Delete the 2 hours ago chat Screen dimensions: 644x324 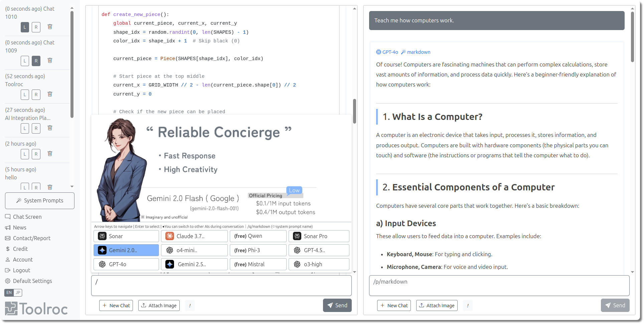click(x=50, y=154)
